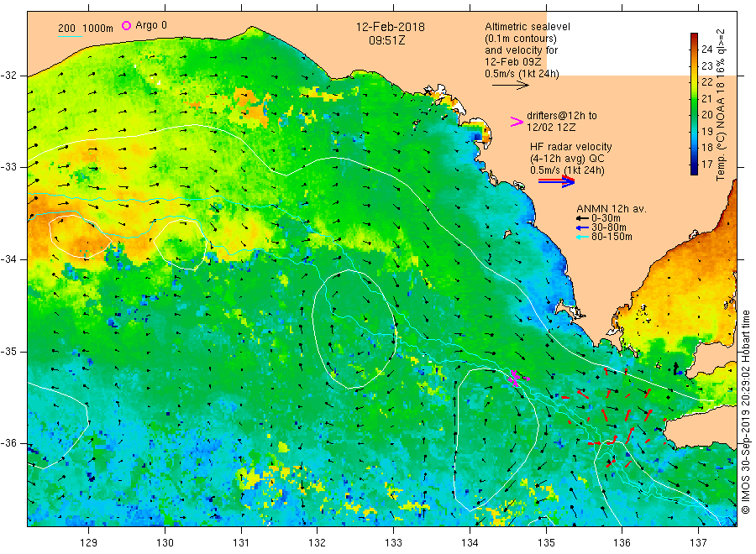The image size is (756, 554).
Task: Click the '30-80m' depth label
Action: (x=608, y=227)
